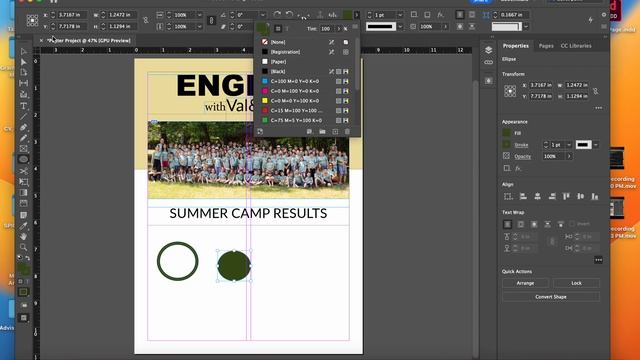The image size is (640, 360).
Task: Select the Line tool
Action: pyautogui.click(x=23, y=117)
